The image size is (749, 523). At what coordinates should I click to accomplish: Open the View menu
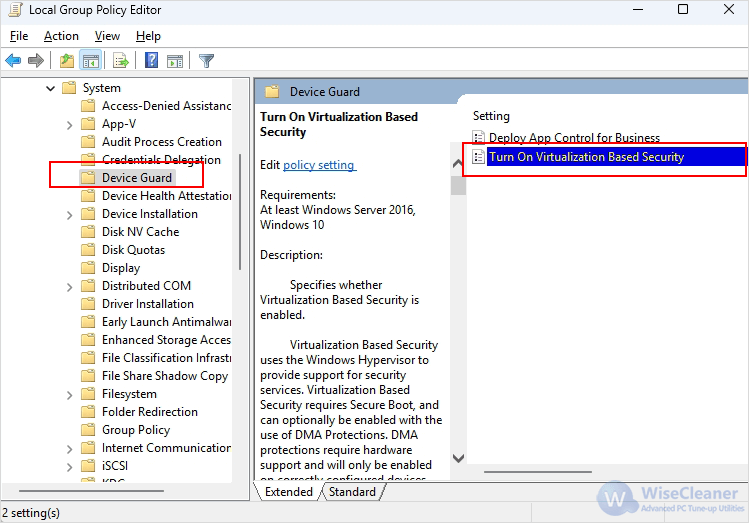pyautogui.click(x=107, y=36)
